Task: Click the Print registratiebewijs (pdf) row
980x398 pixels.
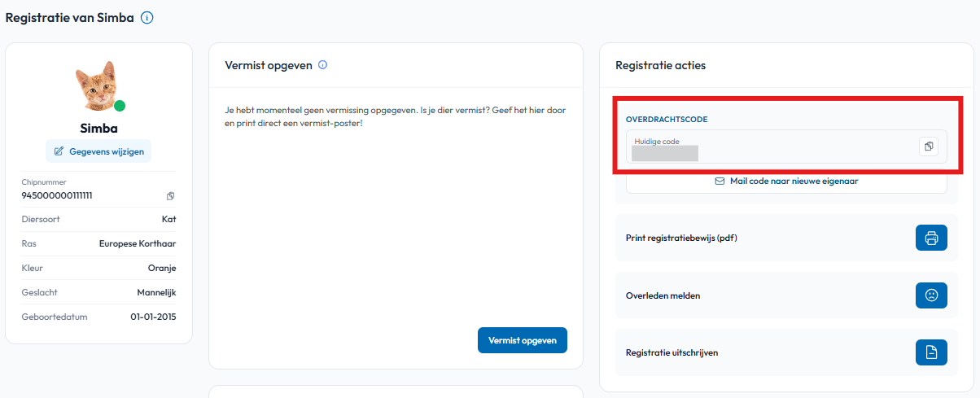Action: [786, 238]
